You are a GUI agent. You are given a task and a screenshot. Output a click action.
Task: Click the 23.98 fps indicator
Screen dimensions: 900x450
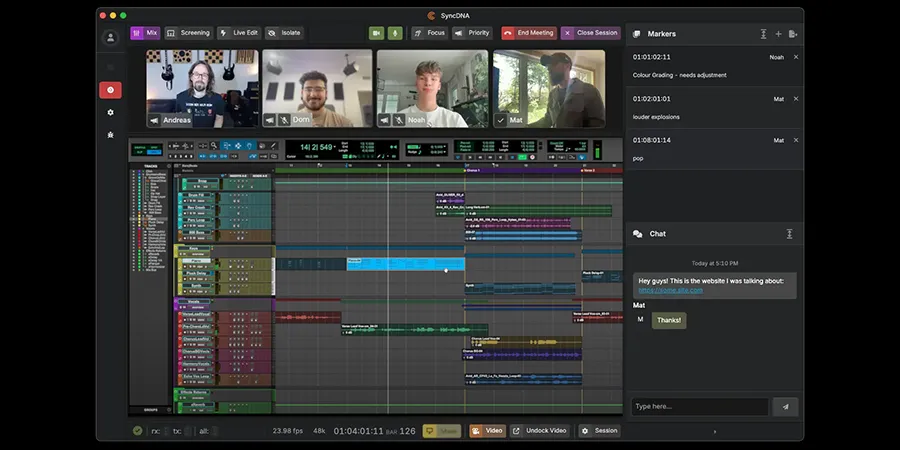point(288,431)
